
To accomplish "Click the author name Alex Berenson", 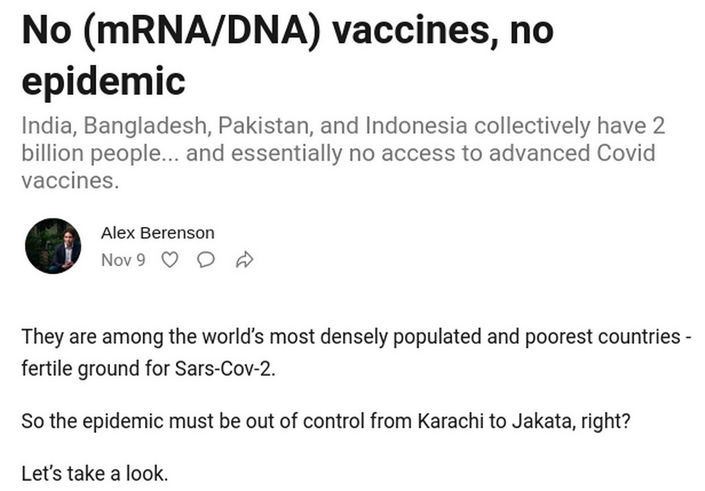I will click(158, 233).
